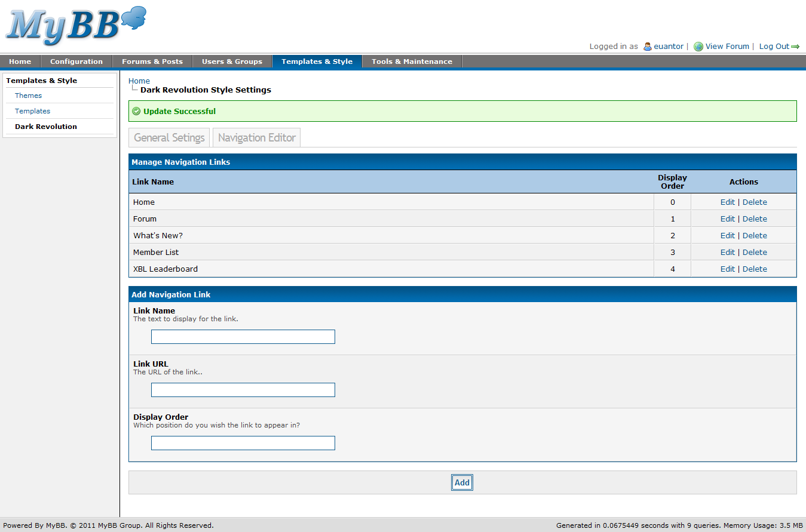Edit the Home navigation link
The height and width of the screenshot is (532, 806).
pos(727,202)
